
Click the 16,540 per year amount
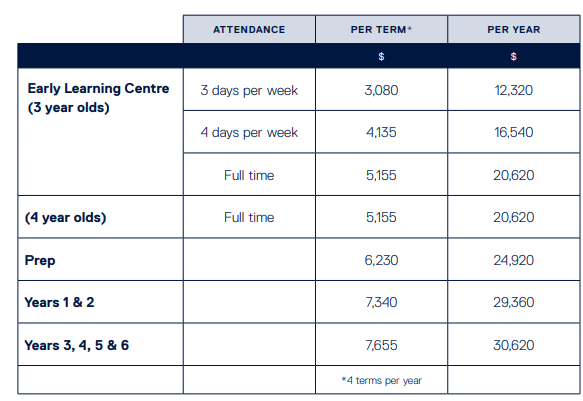(513, 132)
